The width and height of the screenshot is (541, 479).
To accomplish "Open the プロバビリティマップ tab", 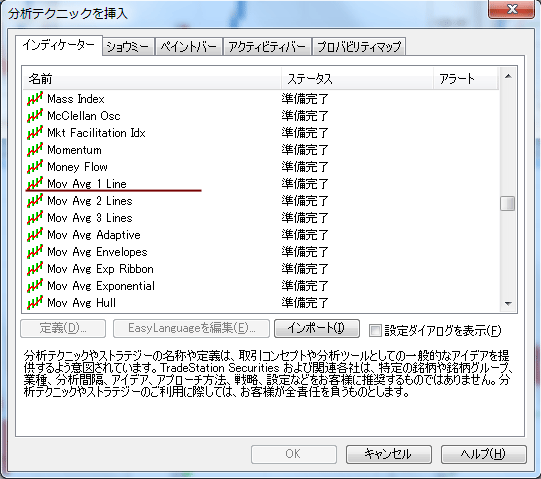I will click(x=359, y=47).
